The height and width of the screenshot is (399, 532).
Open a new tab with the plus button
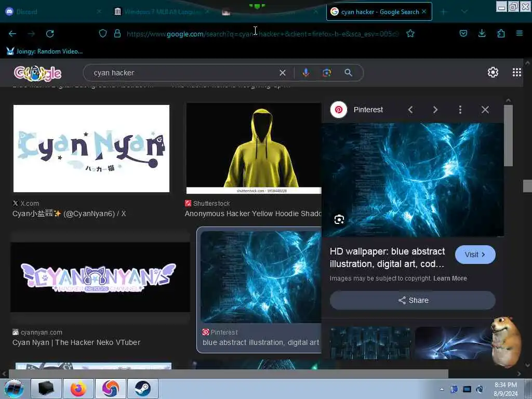pos(444,11)
